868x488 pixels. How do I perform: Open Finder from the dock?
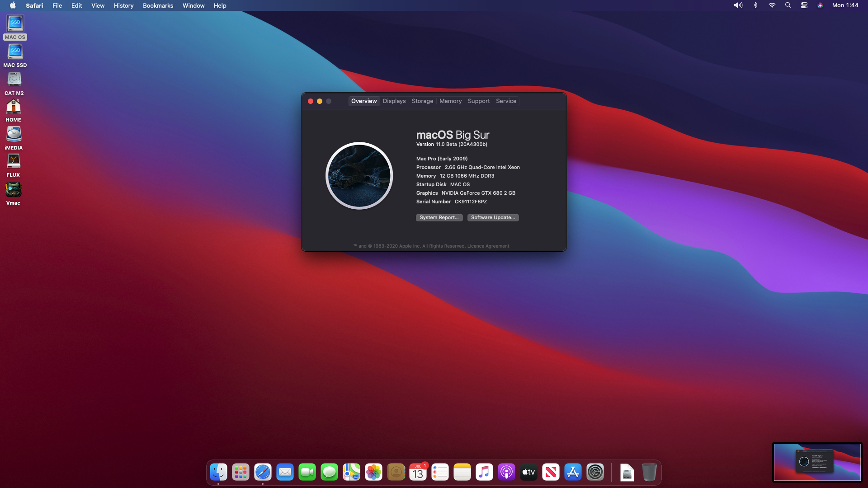click(x=219, y=472)
